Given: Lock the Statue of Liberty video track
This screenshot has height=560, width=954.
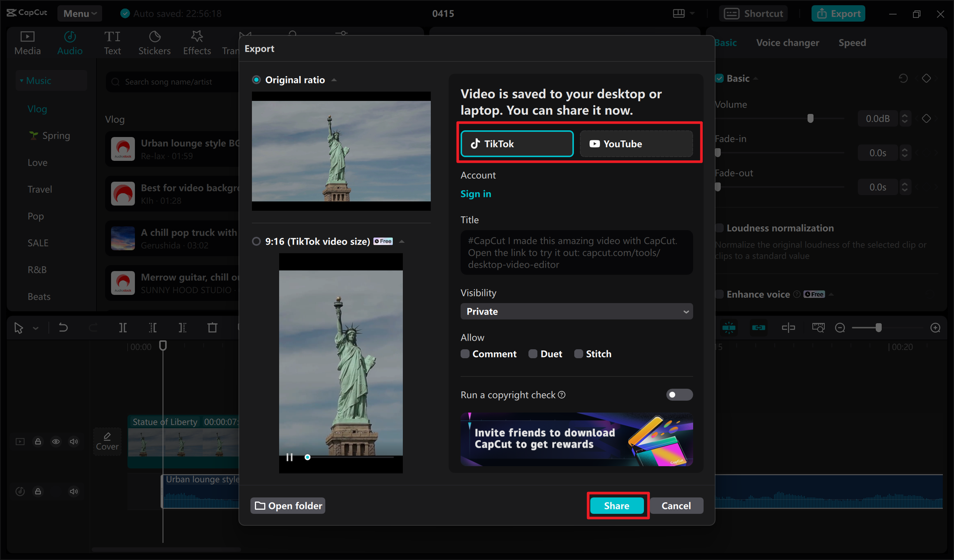Looking at the screenshot, I should coord(38,442).
